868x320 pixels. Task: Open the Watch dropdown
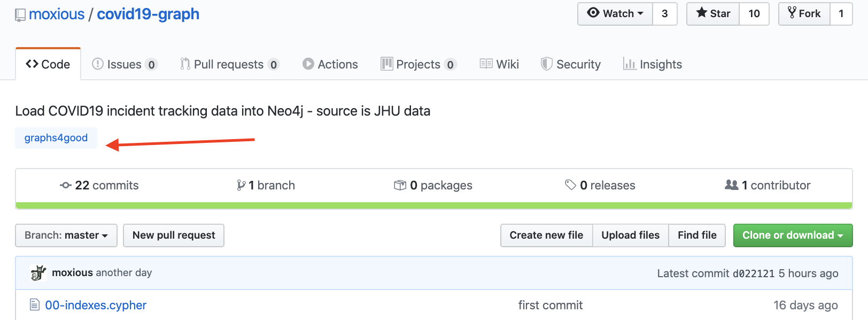click(x=615, y=14)
